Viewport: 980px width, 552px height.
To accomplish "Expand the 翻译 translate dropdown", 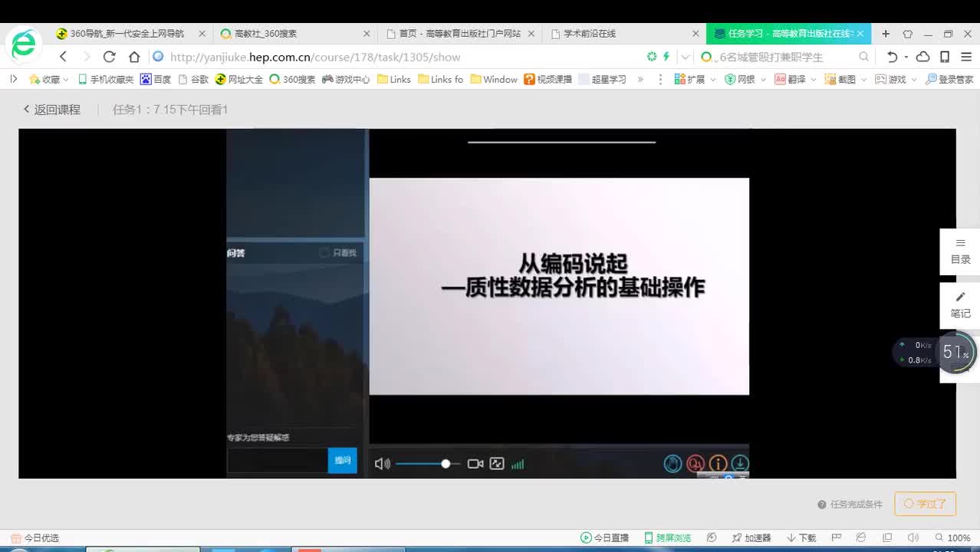I will point(814,80).
